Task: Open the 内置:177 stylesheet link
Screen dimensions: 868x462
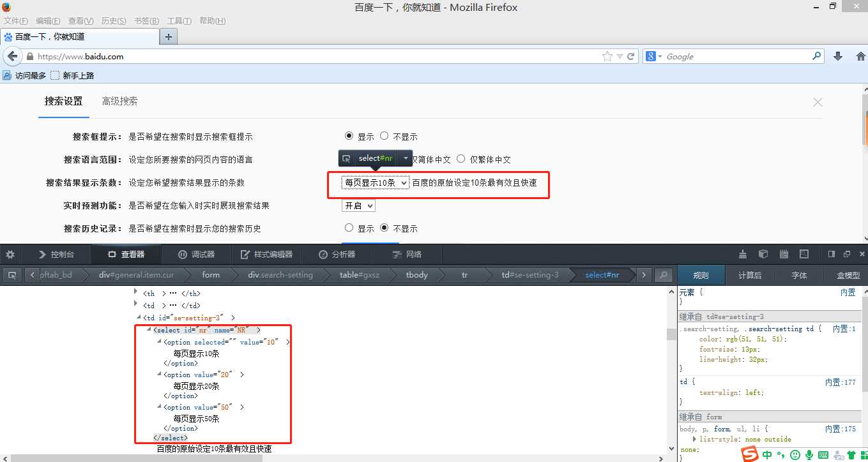Action: pos(840,382)
